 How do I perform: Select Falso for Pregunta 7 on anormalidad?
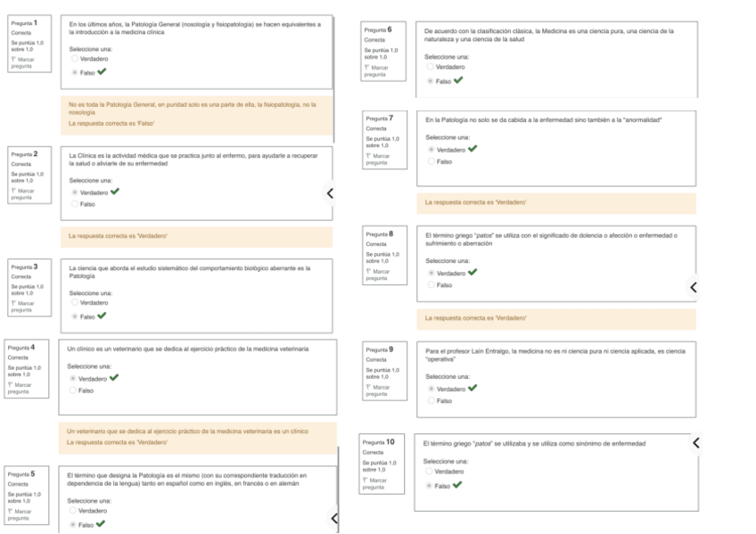tap(431, 161)
